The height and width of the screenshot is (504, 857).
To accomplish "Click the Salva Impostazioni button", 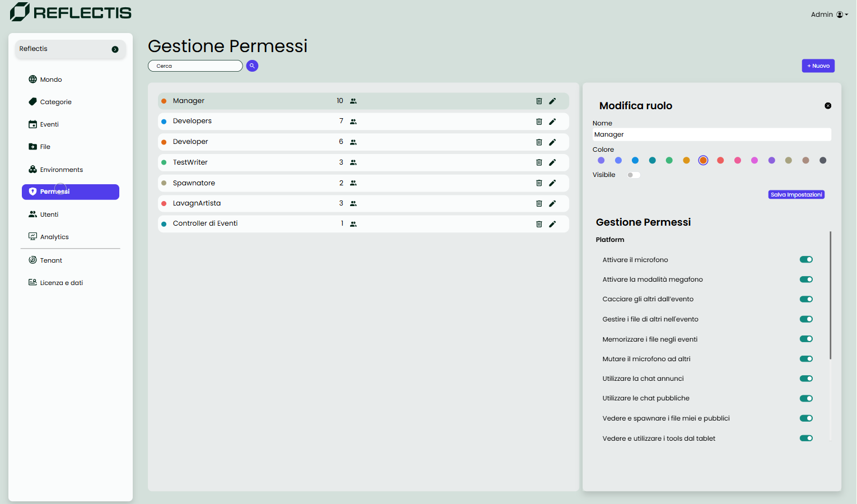I will pos(796,194).
